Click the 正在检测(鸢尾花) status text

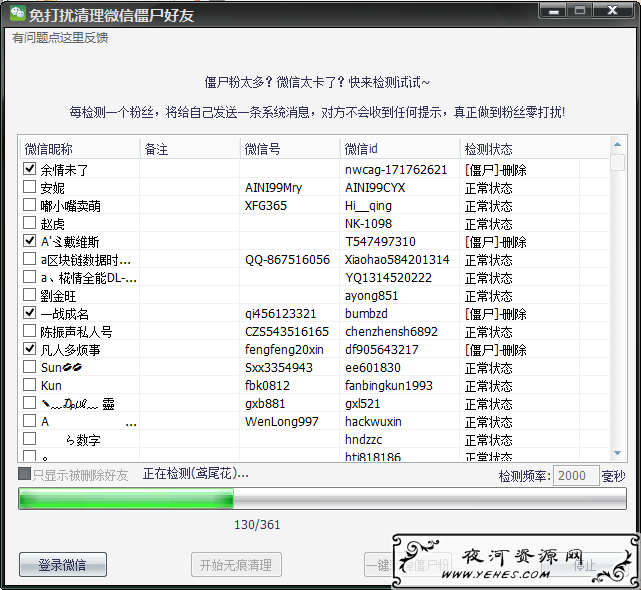(195, 473)
